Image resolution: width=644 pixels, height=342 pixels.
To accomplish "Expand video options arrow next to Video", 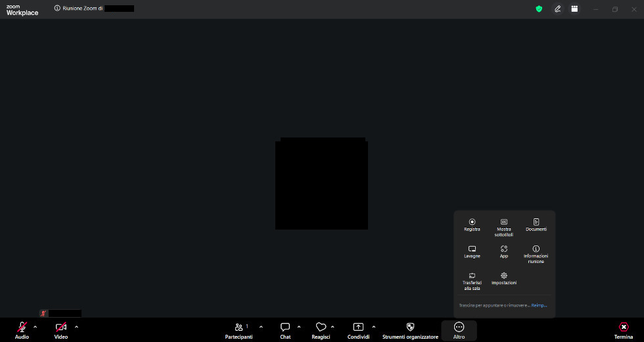I will [x=76, y=328].
